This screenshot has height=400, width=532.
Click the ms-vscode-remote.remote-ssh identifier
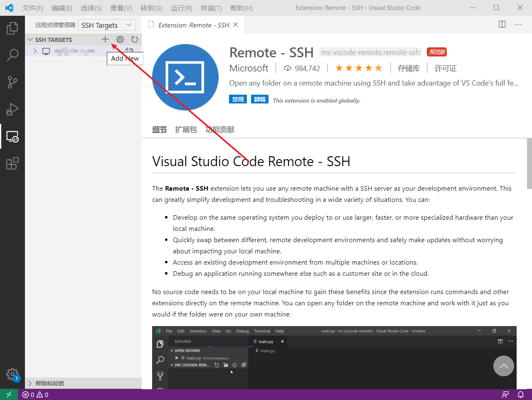(370, 52)
